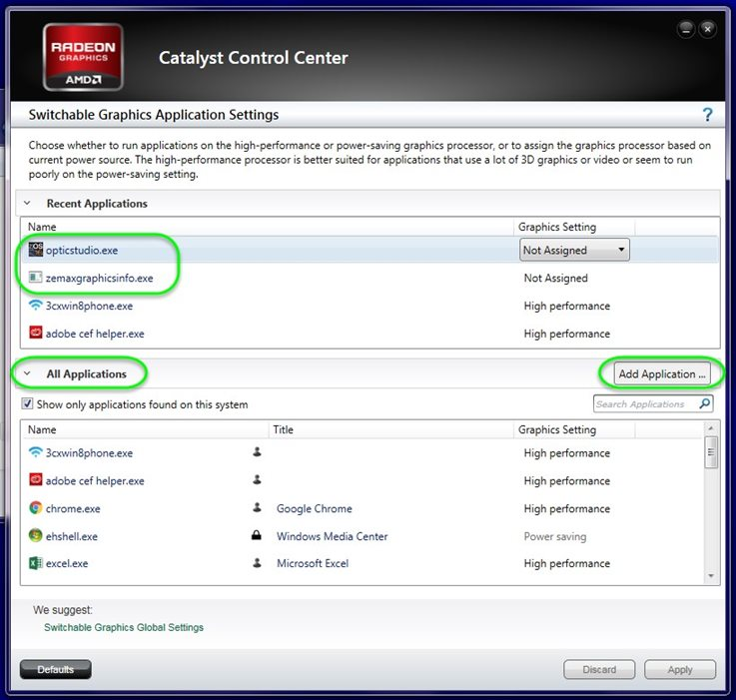
Task: Click Power saving setting for ehshell.exe
Action: [x=555, y=536]
